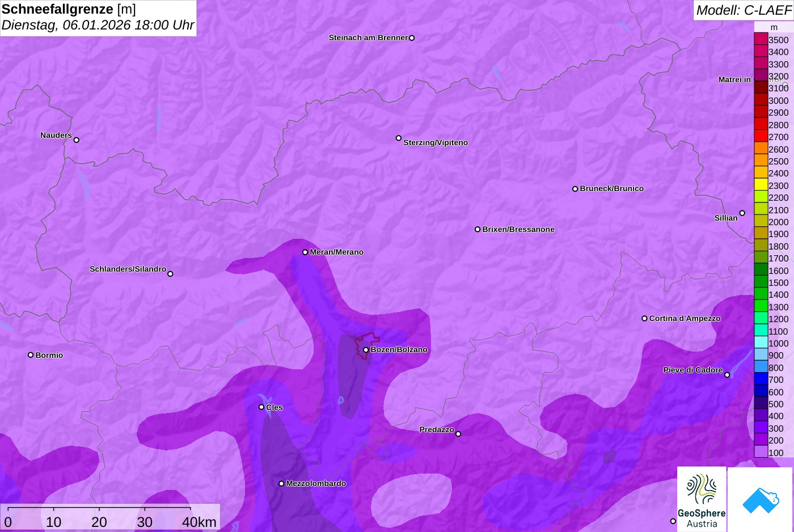Click the Sterzing/Vipiteno marker dot
Image resolution: width=794 pixels, height=532 pixels.
pos(399,138)
